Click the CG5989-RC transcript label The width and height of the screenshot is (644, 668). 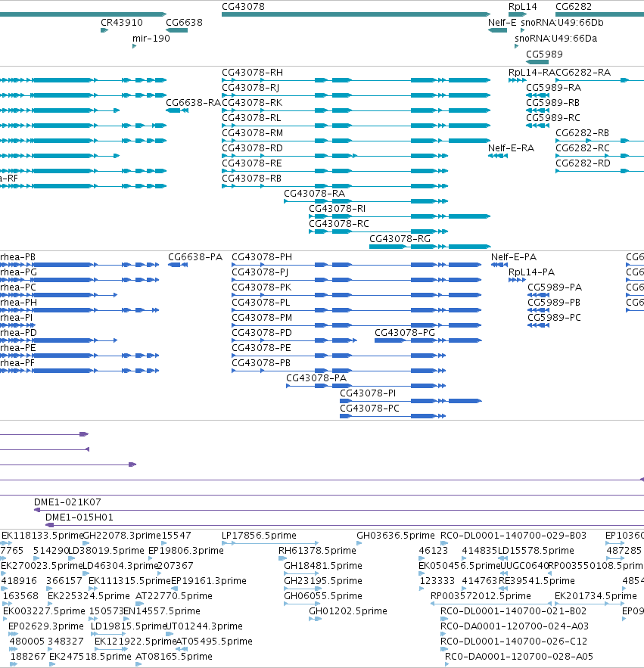(552, 117)
